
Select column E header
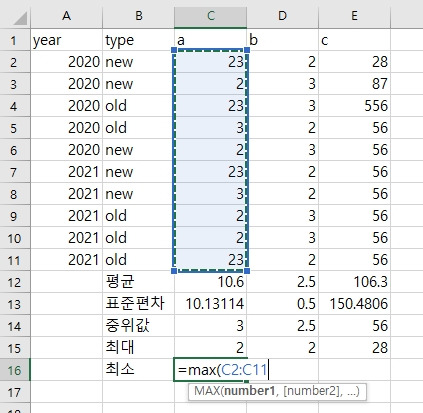[x=354, y=16]
